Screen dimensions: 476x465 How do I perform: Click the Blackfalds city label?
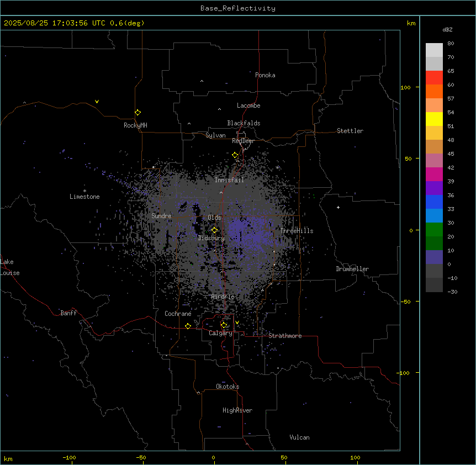pyautogui.click(x=244, y=123)
